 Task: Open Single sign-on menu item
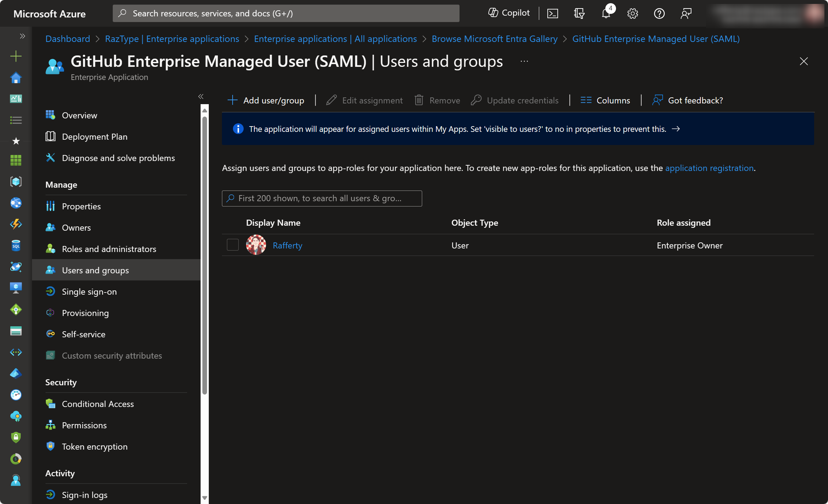[89, 291]
